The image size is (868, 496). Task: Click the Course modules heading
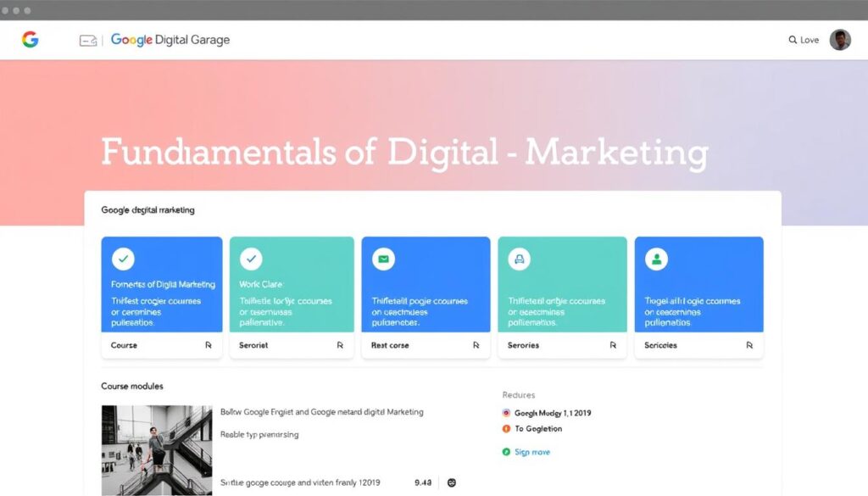coord(131,386)
